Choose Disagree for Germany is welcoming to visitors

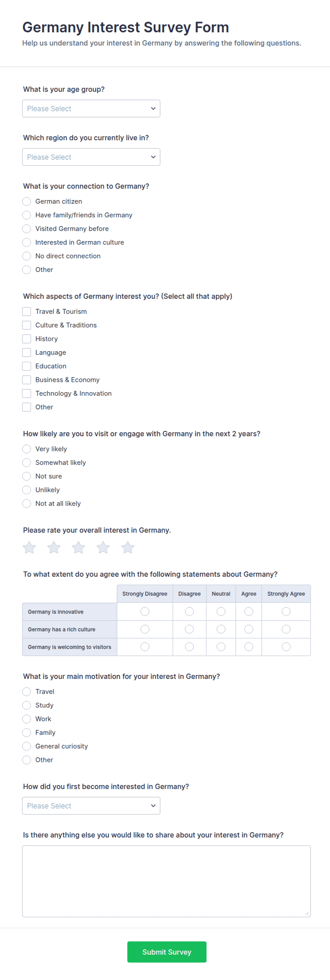(189, 647)
